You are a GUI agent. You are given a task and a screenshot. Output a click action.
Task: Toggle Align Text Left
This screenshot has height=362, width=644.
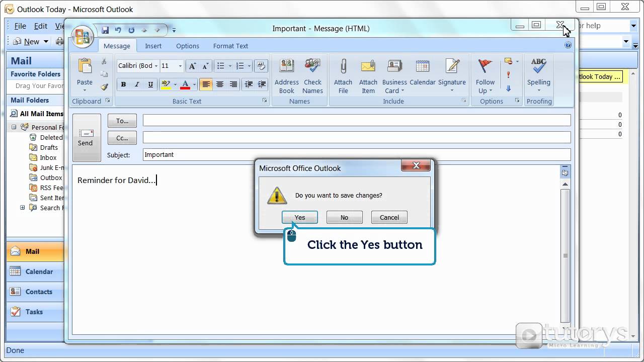(x=206, y=84)
